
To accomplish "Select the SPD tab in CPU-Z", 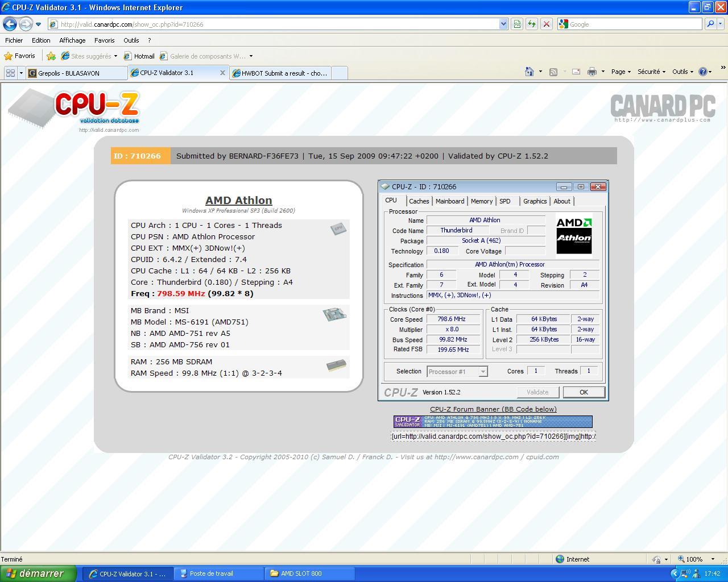I will click(x=505, y=201).
